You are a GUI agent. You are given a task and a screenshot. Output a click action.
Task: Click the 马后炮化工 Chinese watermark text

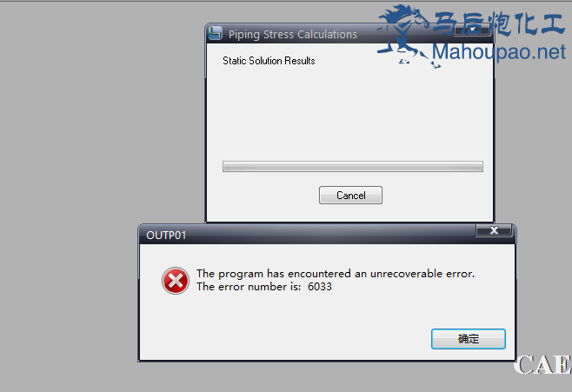click(499, 23)
